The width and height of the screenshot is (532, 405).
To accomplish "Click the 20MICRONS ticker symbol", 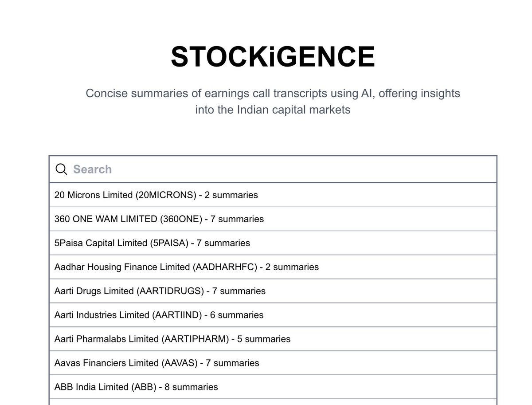I will tap(166, 195).
